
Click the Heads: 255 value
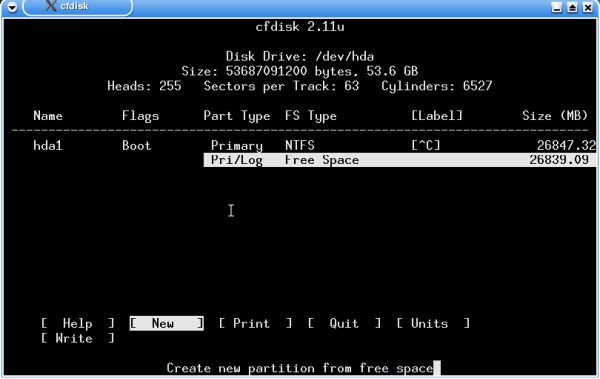[x=144, y=86]
